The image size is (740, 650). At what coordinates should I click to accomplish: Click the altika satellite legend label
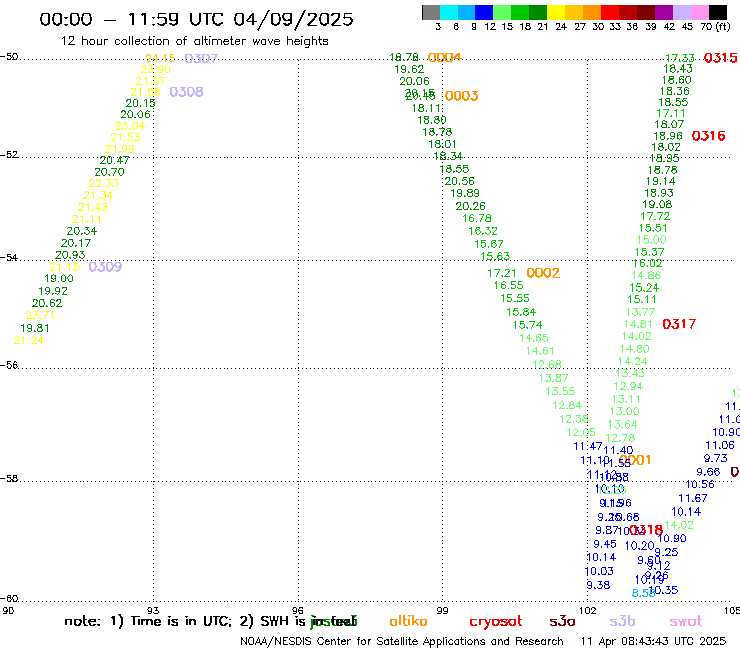point(408,621)
